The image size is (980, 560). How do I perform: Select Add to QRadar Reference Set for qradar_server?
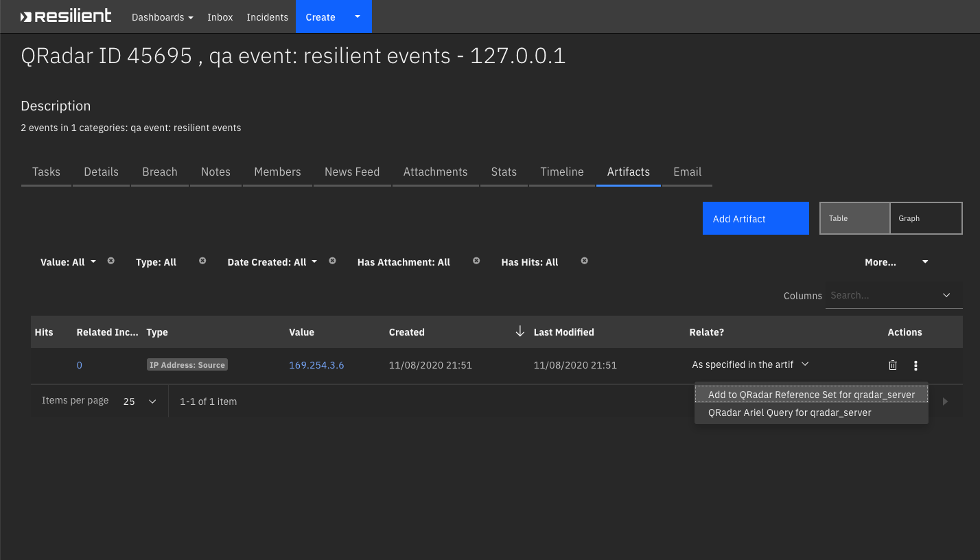810,394
